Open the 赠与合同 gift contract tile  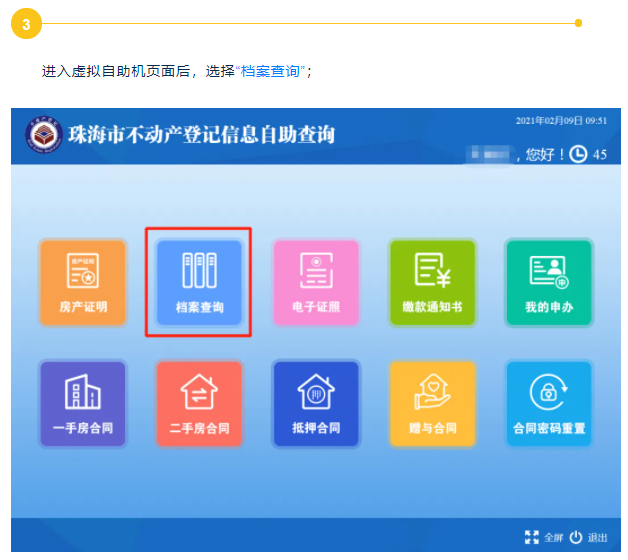432,403
